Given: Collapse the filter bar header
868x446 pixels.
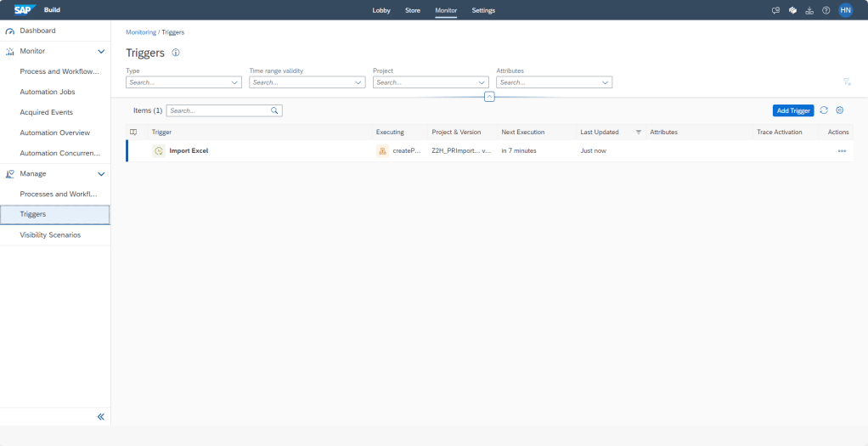Looking at the screenshot, I should click(x=489, y=97).
